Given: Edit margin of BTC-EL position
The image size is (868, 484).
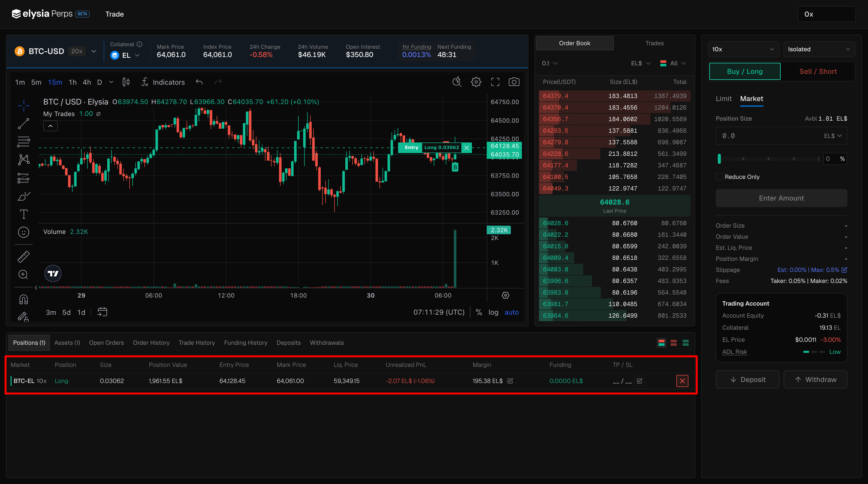Looking at the screenshot, I should tap(510, 381).
